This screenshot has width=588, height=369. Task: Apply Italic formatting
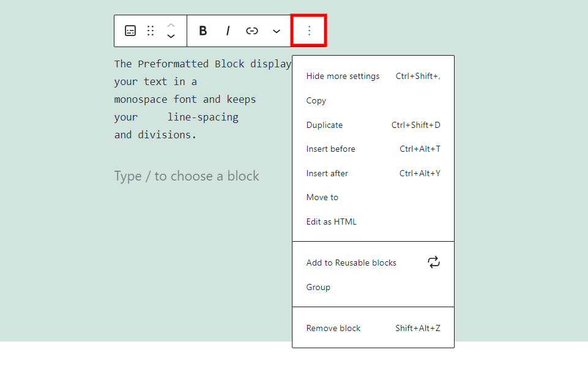227,31
